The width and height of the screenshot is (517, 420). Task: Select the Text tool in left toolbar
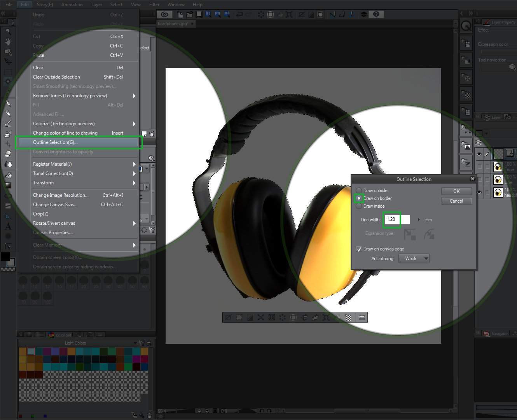coord(8,226)
